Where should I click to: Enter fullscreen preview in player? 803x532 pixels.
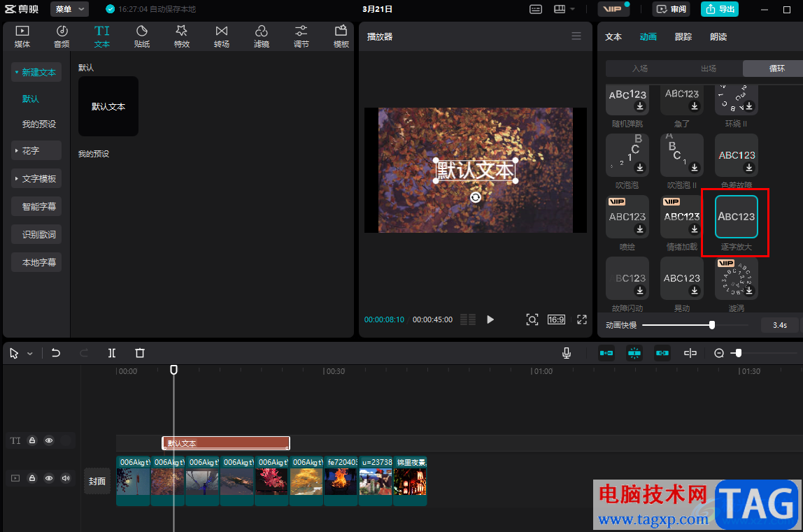pyautogui.click(x=581, y=319)
